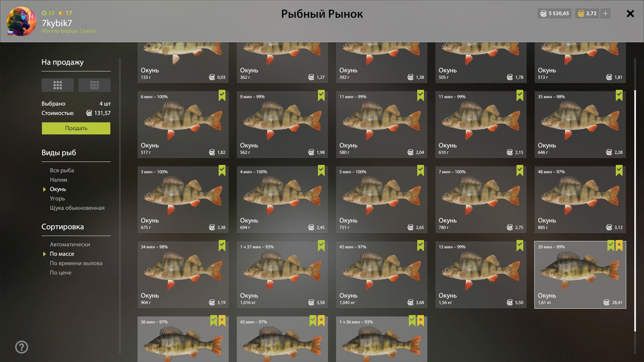
Task: Click the plus icon to add gold
Action: (x=605, y=13)
